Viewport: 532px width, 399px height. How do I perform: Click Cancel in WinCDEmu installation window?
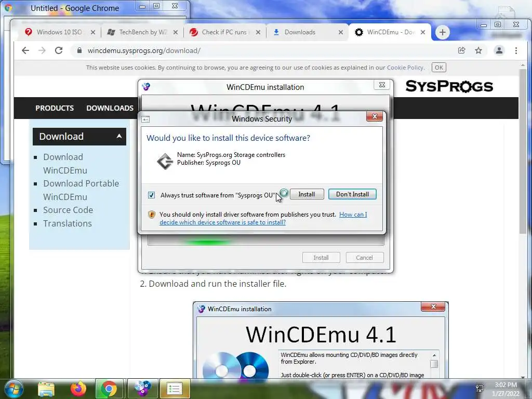pos(364,258)
